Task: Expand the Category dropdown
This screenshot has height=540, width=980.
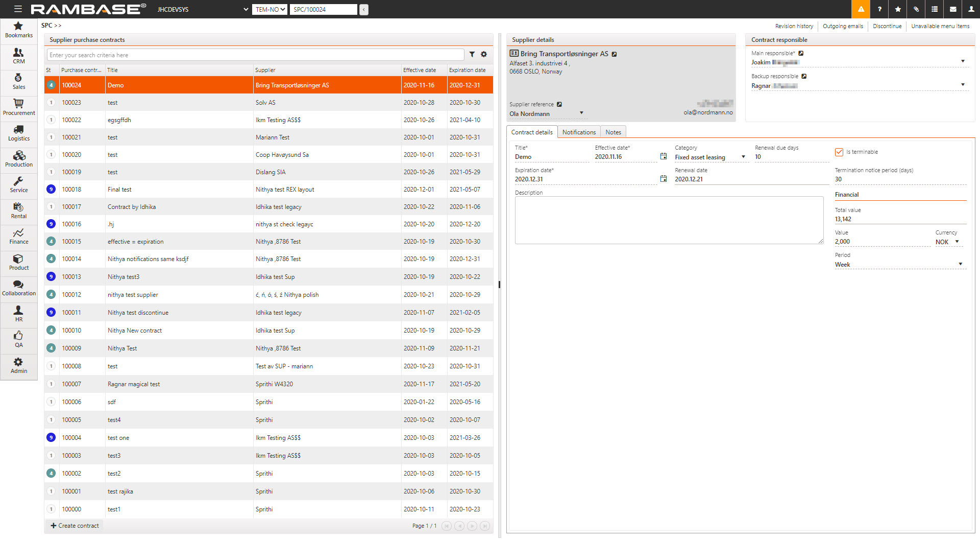Action: (x=743, y=157)
